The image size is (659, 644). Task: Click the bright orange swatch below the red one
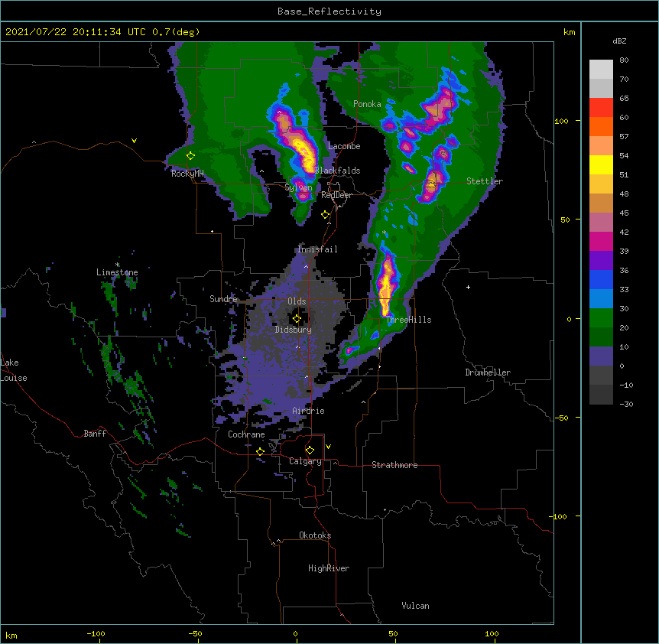click(601, 126)
